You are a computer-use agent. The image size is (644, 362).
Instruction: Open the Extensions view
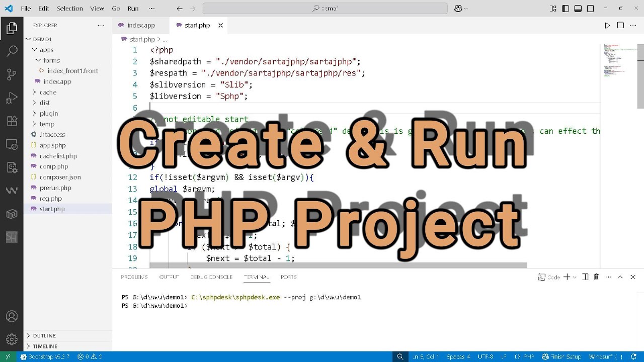(x=12, y=121)
